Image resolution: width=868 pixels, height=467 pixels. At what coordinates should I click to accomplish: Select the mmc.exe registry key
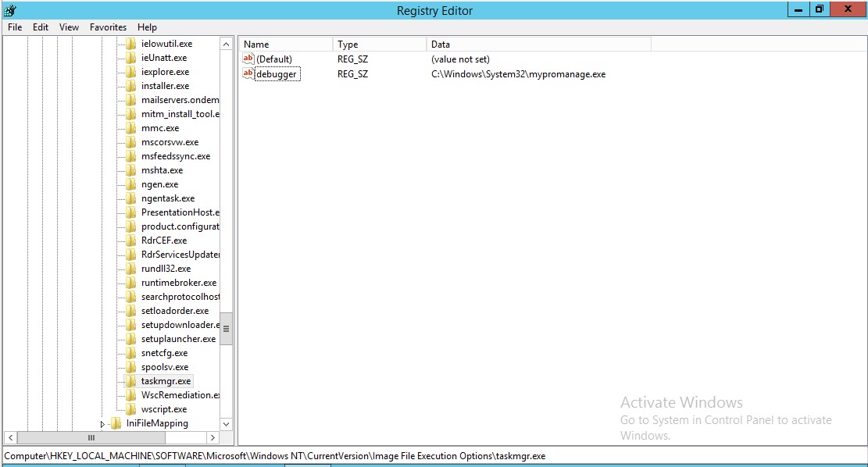160,128
